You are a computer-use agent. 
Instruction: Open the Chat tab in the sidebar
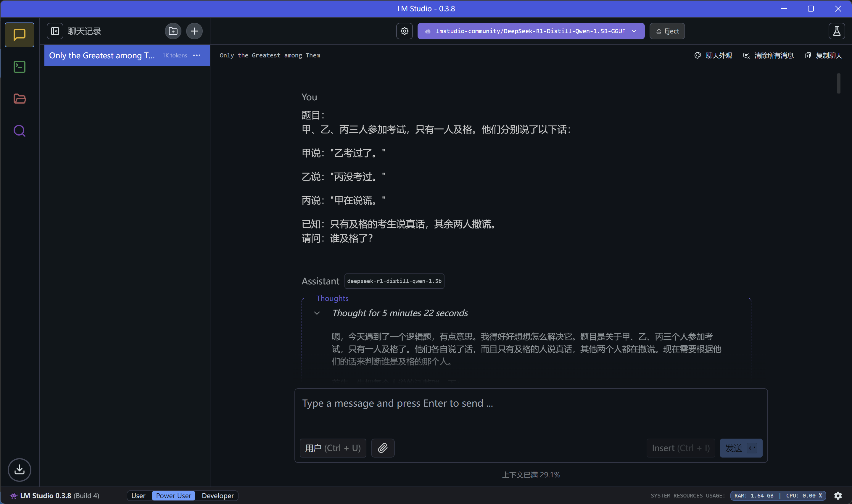pyautogui.click(x=19, y=35)
